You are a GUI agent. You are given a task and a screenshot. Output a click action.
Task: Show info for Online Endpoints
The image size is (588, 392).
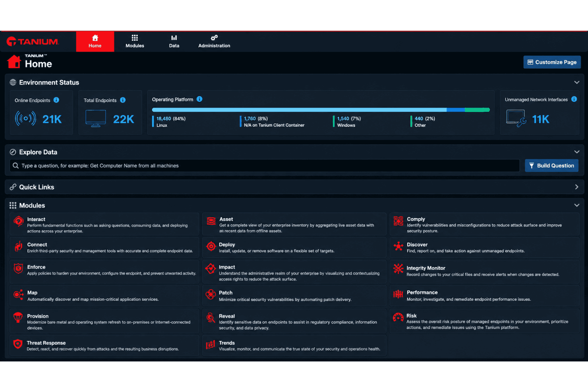pyautogui.click(x=56, y=100)
